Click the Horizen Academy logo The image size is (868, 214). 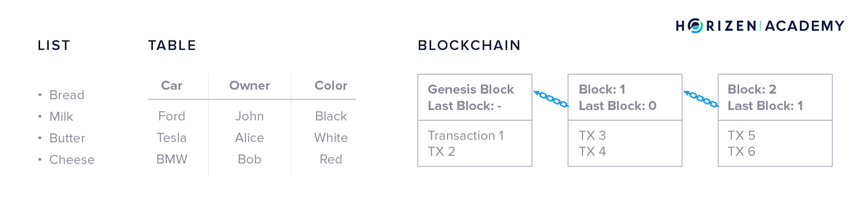[760, 25]
